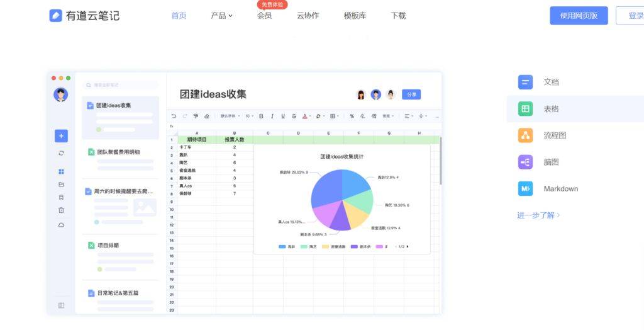
Task: Select the 期待项目 header cell
Action: pyautogui.click(x=197, y=140)
